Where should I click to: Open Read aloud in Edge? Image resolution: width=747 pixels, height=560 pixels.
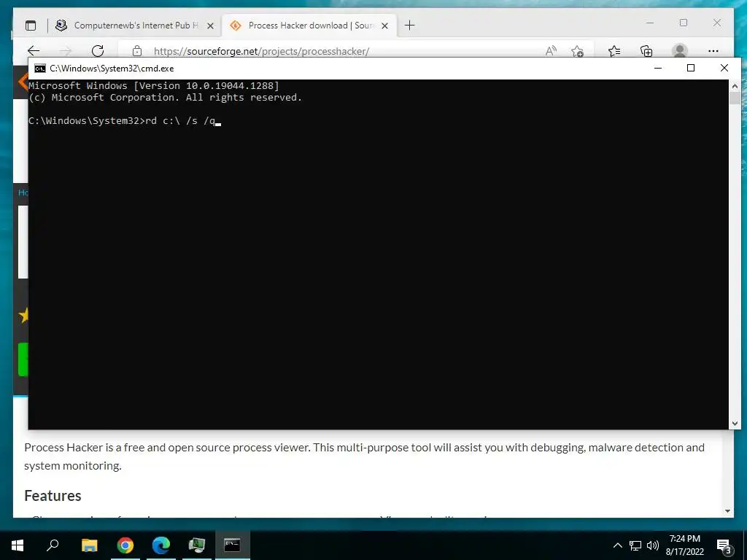pos(551,51)
